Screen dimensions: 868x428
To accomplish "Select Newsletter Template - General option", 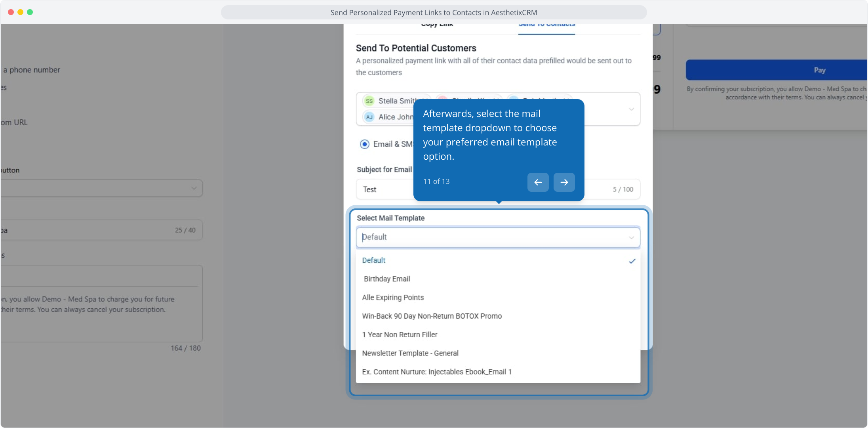I will pos(410,353).
